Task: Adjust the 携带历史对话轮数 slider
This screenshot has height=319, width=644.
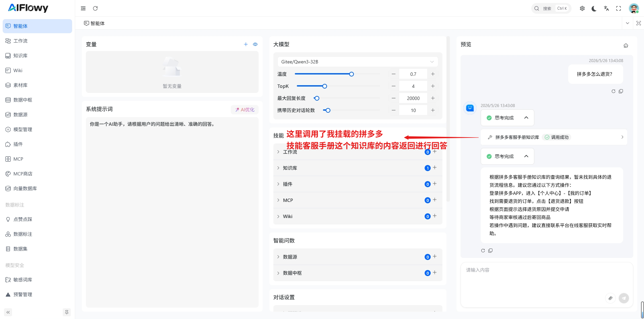Action: (x=328, y=110)
